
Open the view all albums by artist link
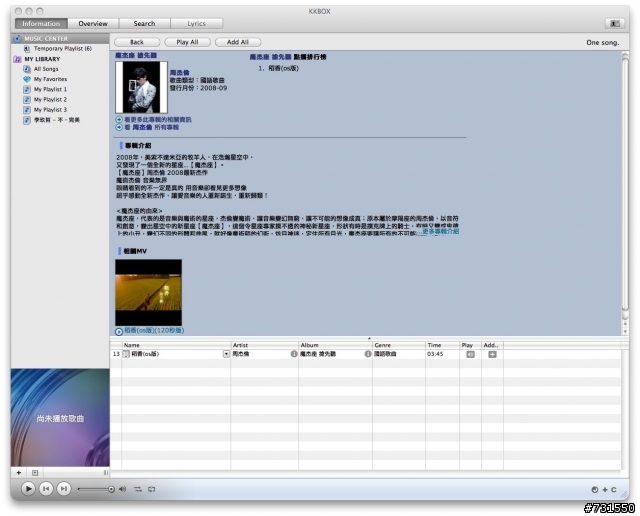pyautogui.click(x=151, y=127)
